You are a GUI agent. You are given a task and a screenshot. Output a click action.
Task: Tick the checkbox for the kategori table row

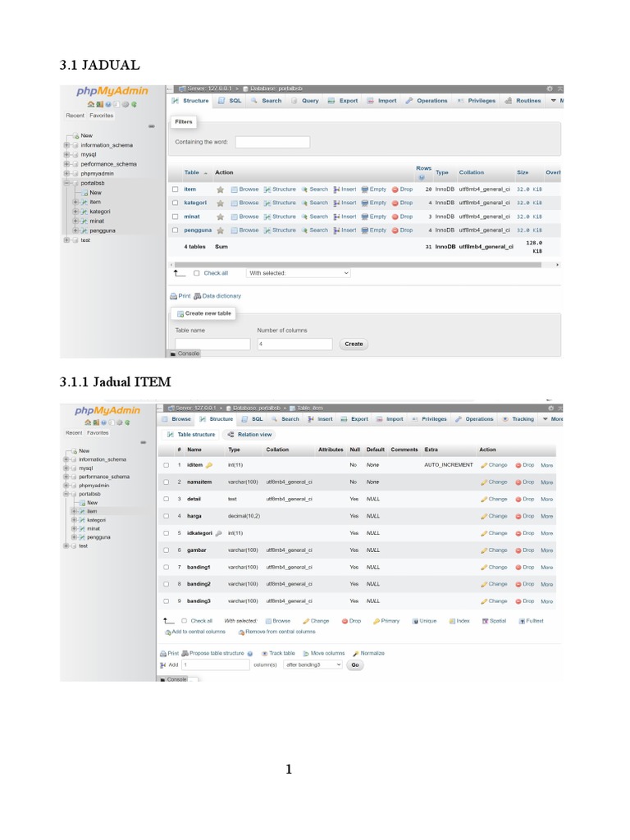pos(176,203)
